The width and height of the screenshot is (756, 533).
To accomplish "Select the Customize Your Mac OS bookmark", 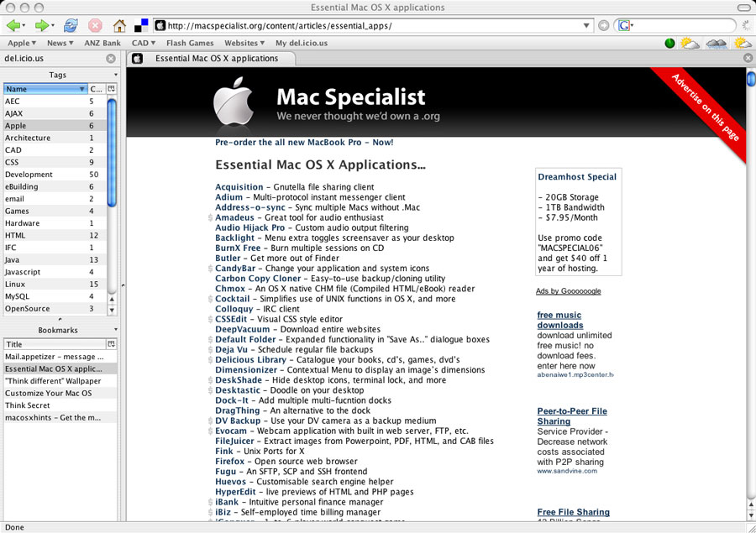I will pos(60,393).
